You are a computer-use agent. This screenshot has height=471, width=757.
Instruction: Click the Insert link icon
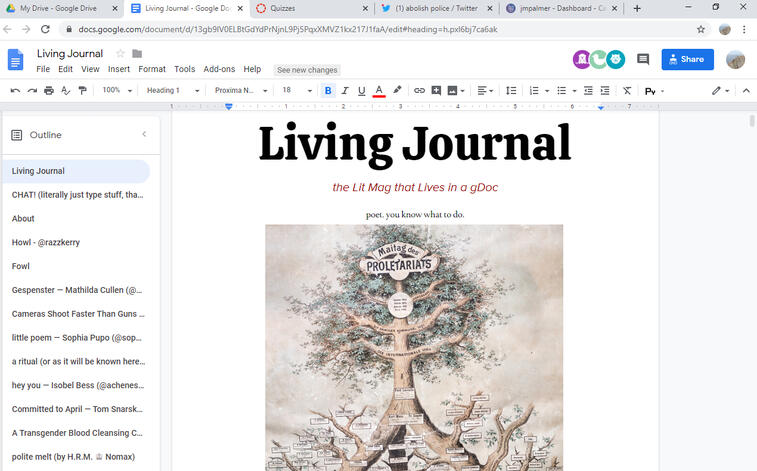pos(419,90)
